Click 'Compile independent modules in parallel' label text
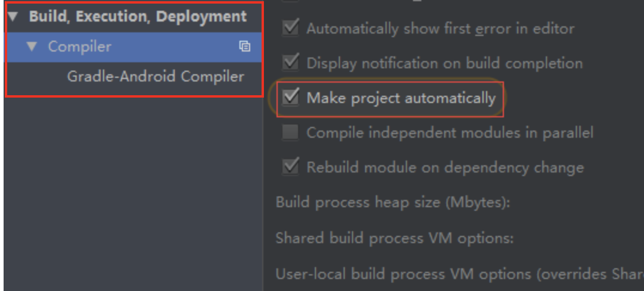Viewport: 644px width, 291px height. (x=449, y=133)
